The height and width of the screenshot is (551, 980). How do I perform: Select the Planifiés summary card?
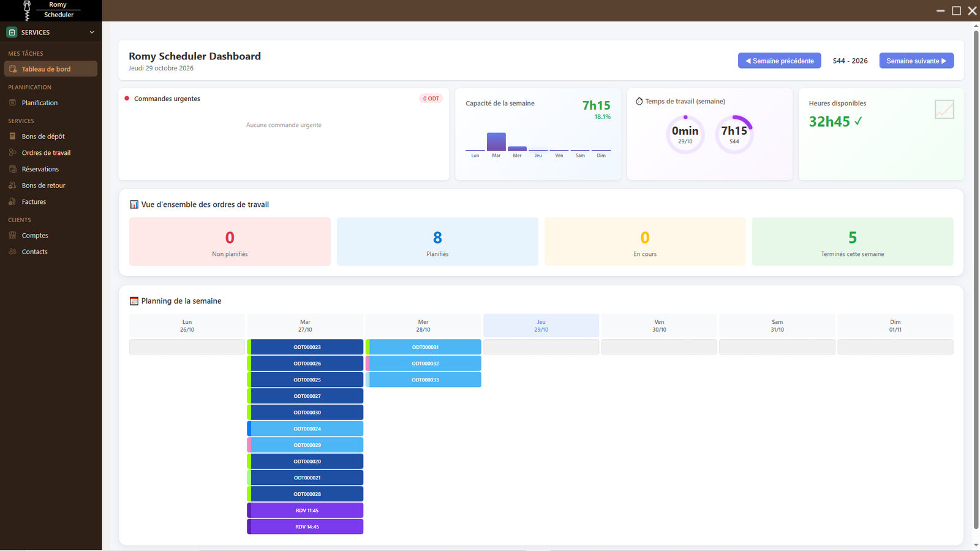click(437, 242)
